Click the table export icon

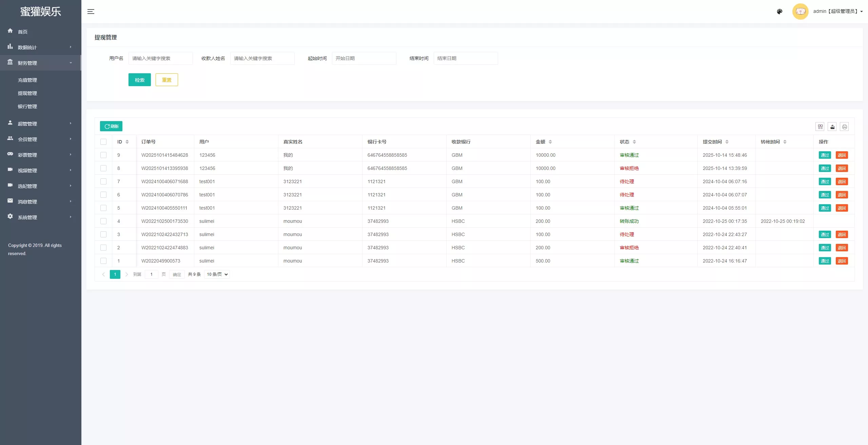coord(832,127)
